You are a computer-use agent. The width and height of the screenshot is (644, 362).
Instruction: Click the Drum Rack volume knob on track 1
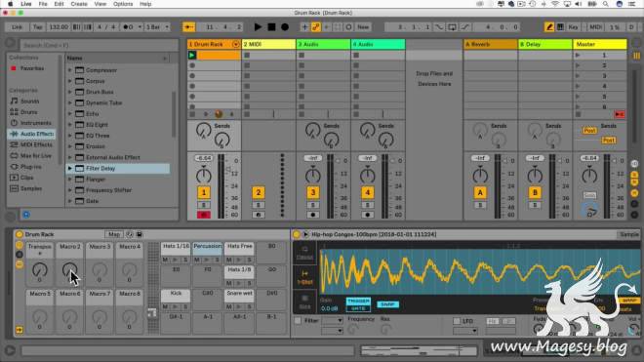(203, 176)
